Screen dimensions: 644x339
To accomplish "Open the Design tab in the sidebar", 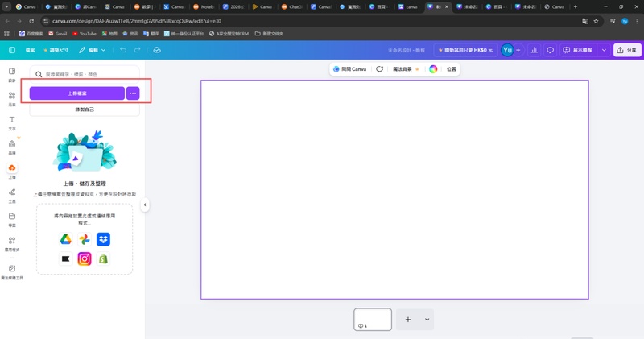I will pos(12,75).
